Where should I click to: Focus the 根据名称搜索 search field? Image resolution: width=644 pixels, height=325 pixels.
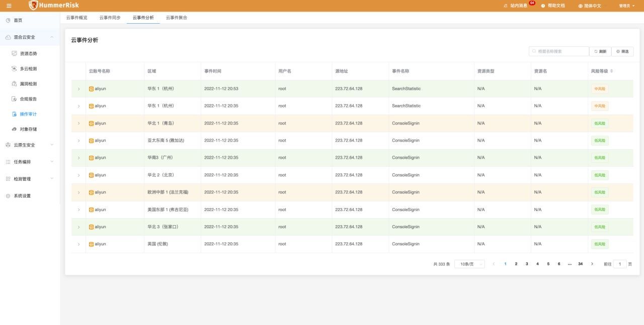tap(559, 51)
